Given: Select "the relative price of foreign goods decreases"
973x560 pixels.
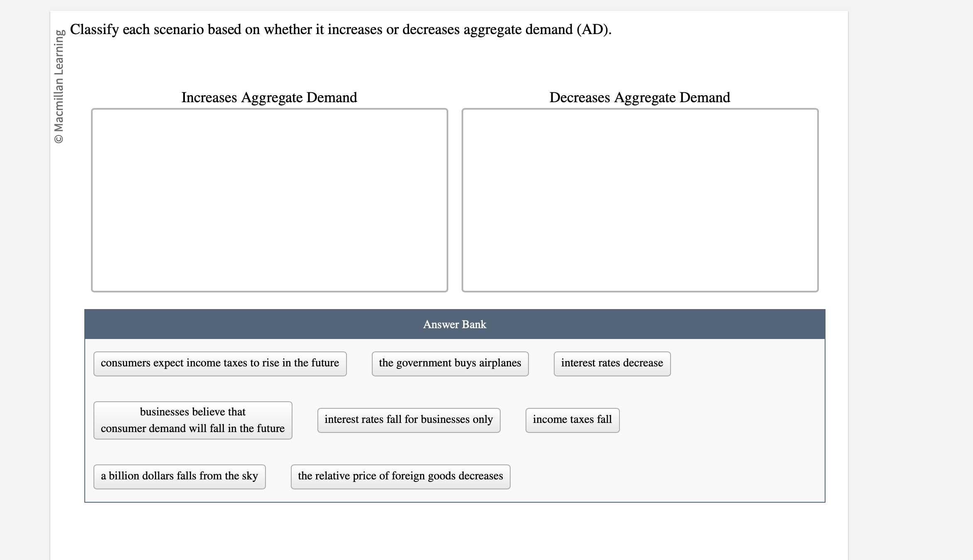Looking at the screenshot, I should coord(400,476).
